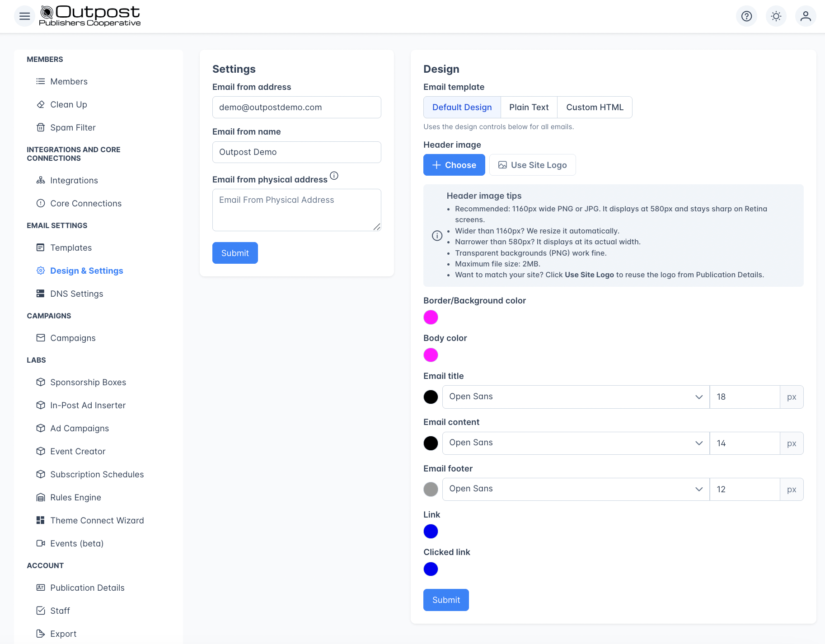The image size is (825, 644).
Task: Click the Spam Filter trash icon
Action: click(x=41, y=127)
